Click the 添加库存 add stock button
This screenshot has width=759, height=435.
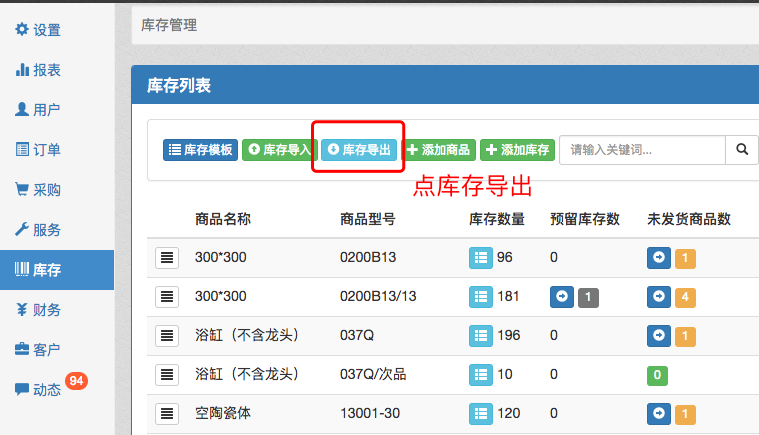coord(517,150)
